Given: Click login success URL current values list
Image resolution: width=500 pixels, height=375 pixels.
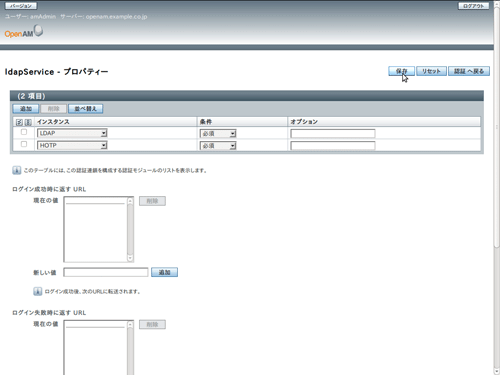Looking at the screenshot, I should tap(99, 229).
